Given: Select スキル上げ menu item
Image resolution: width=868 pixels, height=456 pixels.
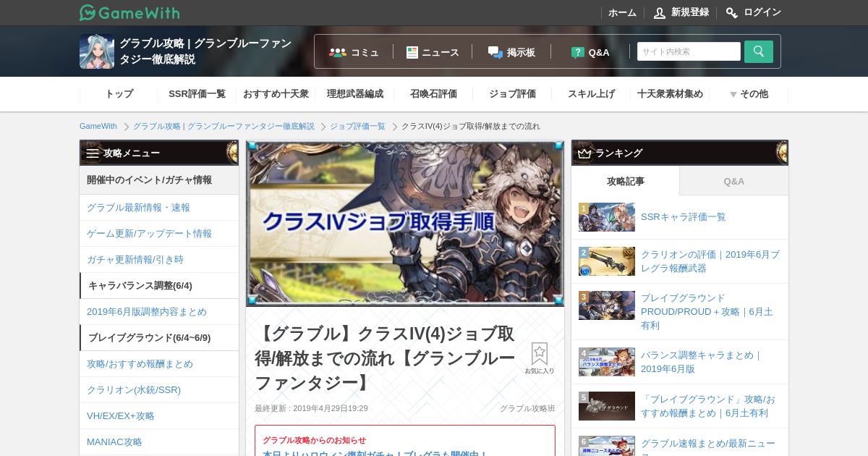Looking at the screenshot, I should pos(591,94).
